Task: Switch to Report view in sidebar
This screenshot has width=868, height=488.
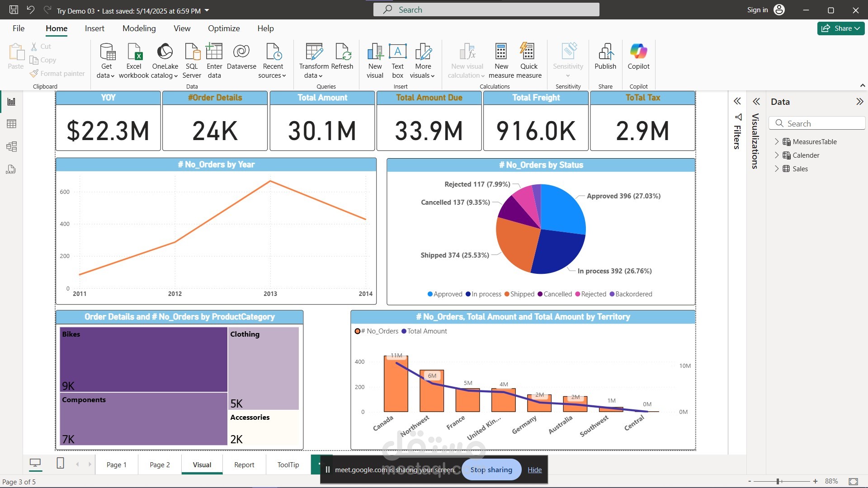Action: coord(11,102)
